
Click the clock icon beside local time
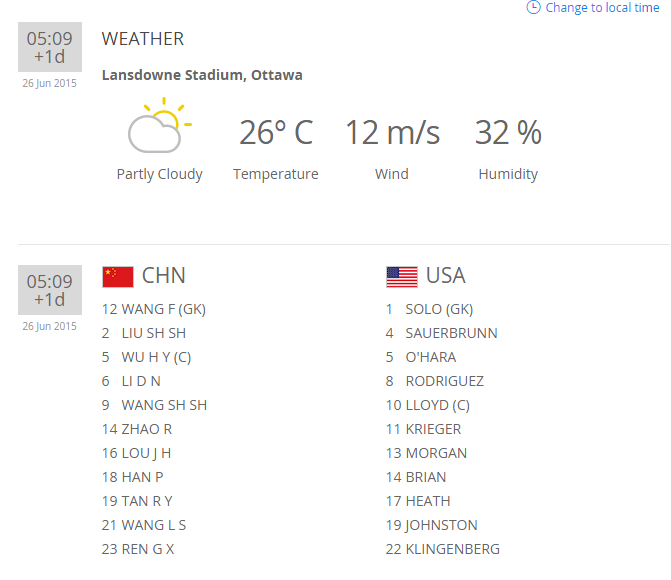point(534,8)
